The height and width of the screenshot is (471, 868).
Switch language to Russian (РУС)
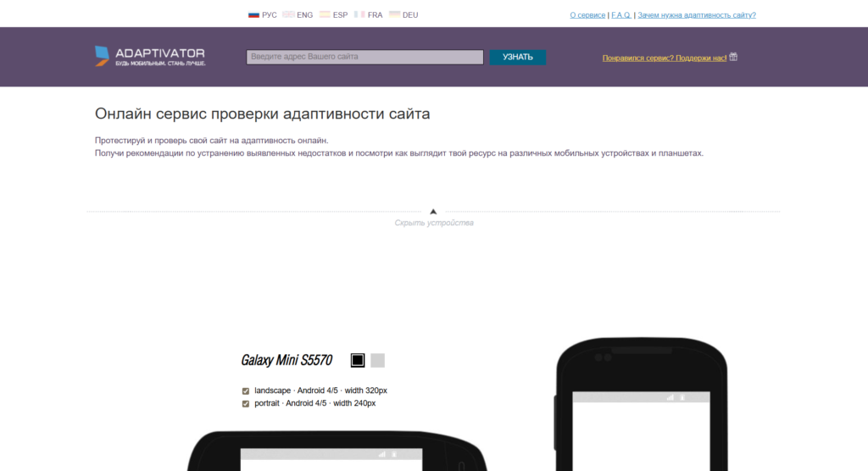point(263,15)
